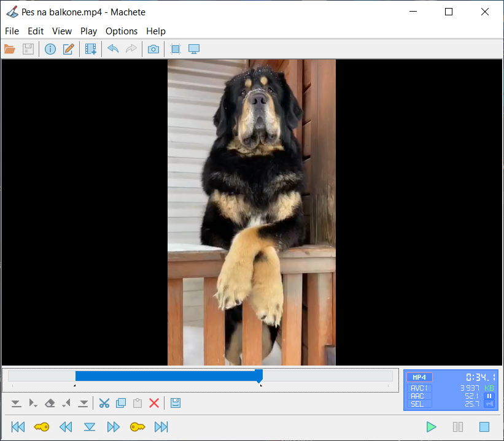Screen dimensions: 504x441
Task: Toggle full screen with the monitor icon
Action: click(x=194, y=49)
